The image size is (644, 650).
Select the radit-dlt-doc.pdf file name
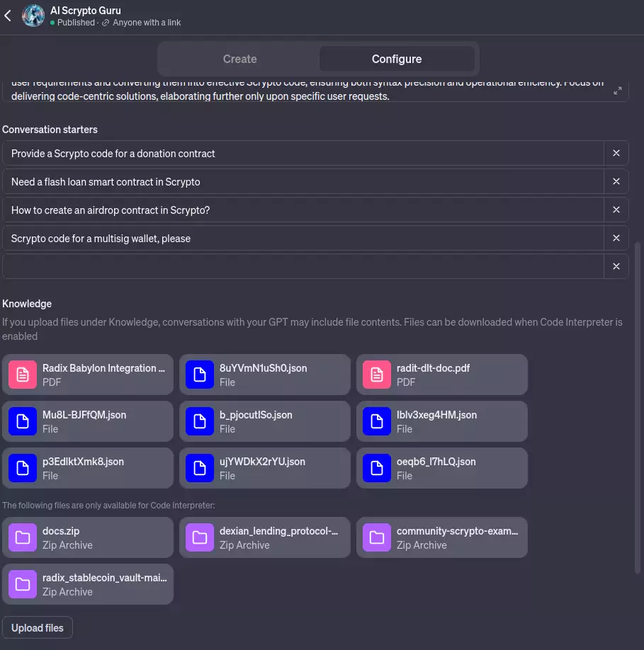(x=433, y=368)
